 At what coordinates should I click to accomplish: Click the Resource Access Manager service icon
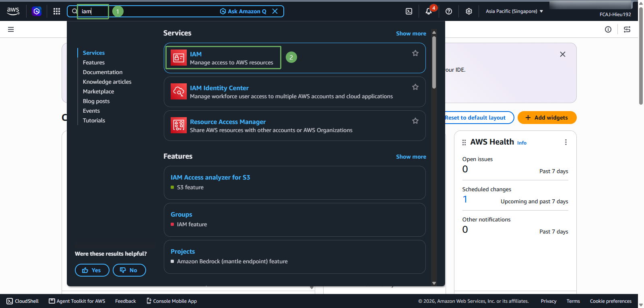point(179,125)
